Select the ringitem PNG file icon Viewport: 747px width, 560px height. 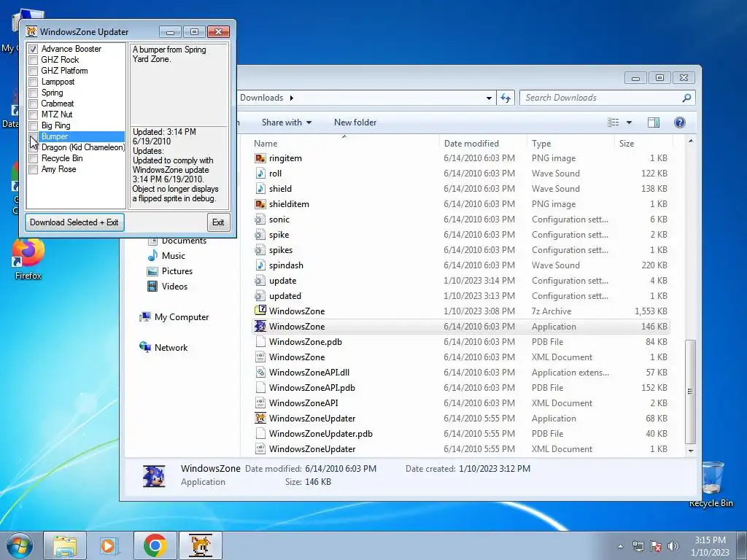[260, 158]
